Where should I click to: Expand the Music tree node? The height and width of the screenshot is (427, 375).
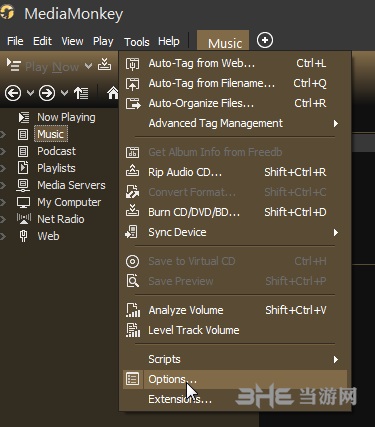coord(3,134)
